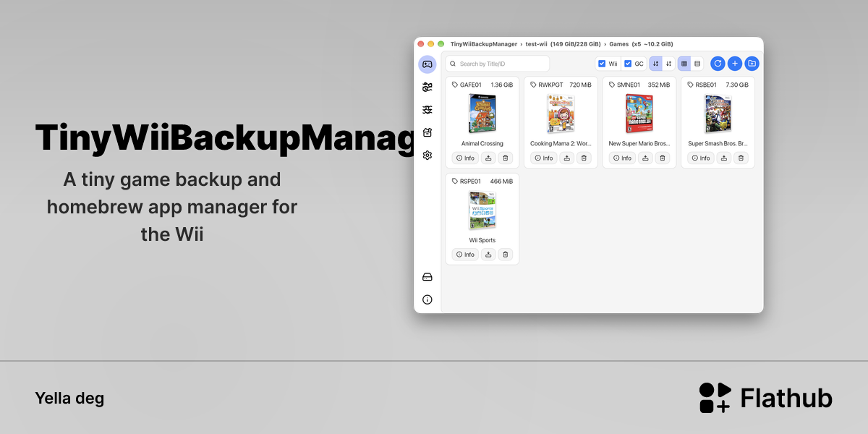Image resolution: width=868 pixels, height=434 pixels.
Task: Archive Wii Sports via download icon
Action: pyautogui.click(x=488, y=254)
